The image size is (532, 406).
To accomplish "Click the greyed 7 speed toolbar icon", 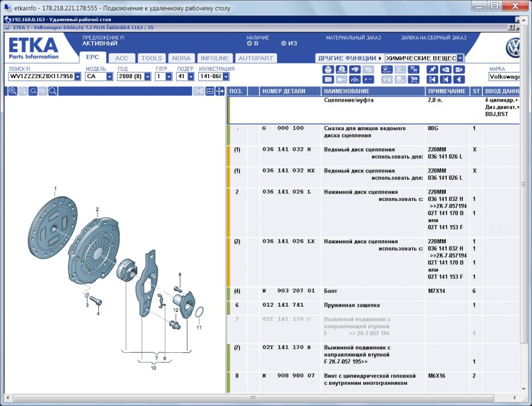I will 368,70.
